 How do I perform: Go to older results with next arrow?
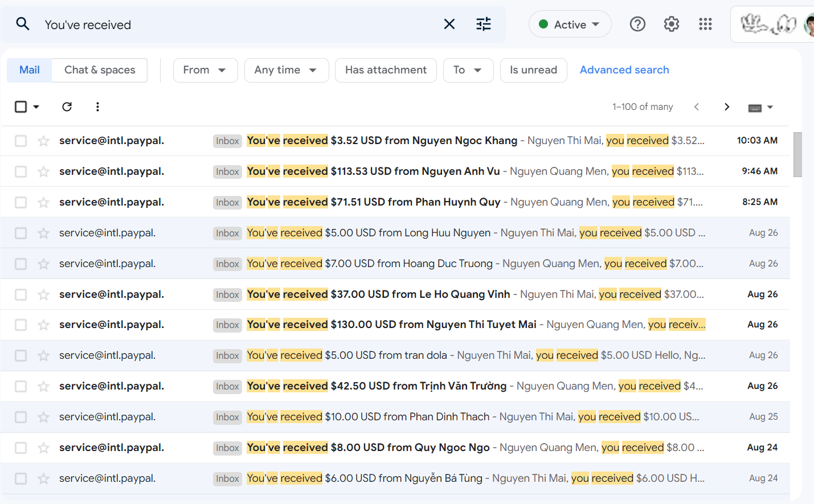pos(727,106)
